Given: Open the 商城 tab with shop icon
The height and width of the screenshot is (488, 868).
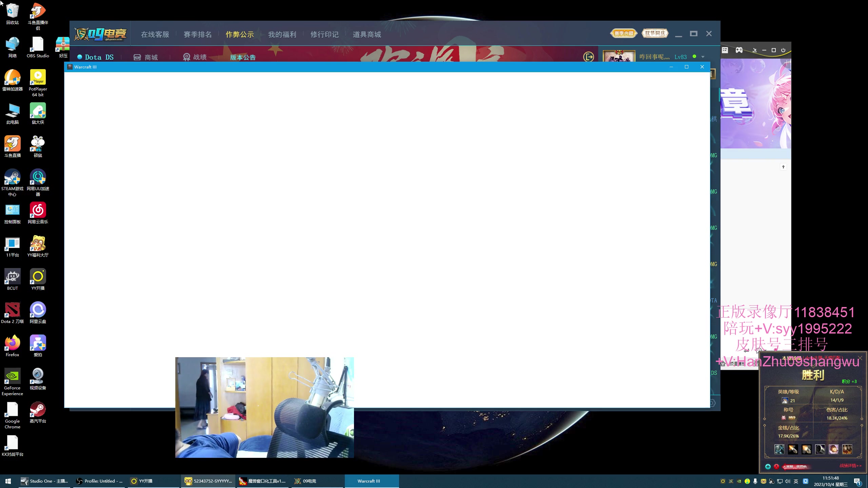Looking at the screenshot, I should [146, 57].
